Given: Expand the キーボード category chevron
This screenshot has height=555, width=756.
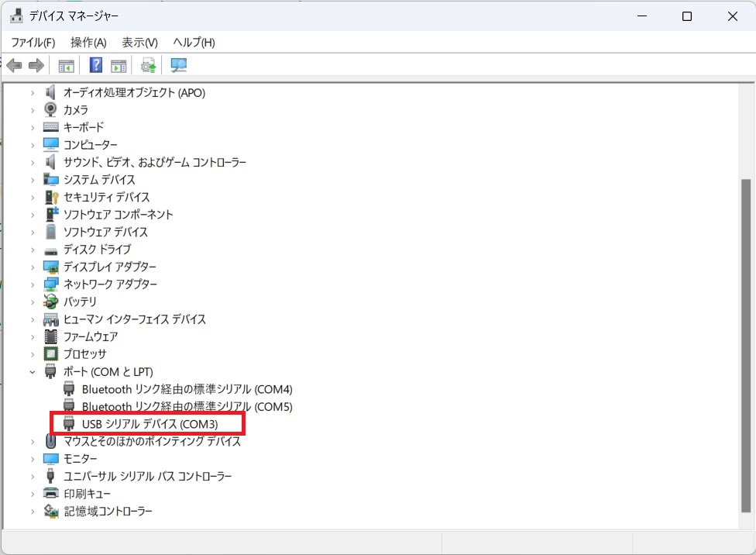Looking at the screenshot, I should pyautogui.click(x=33, y=127).
